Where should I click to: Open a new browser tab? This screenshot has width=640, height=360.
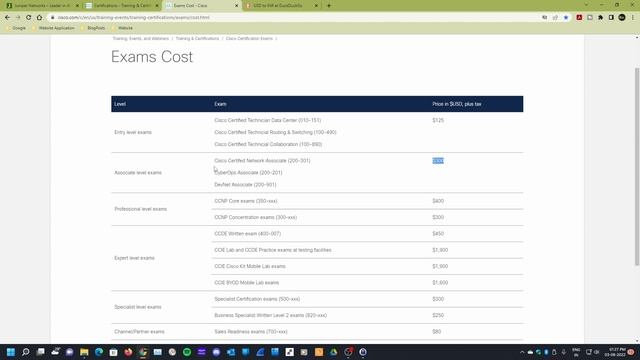click(329, 6)
